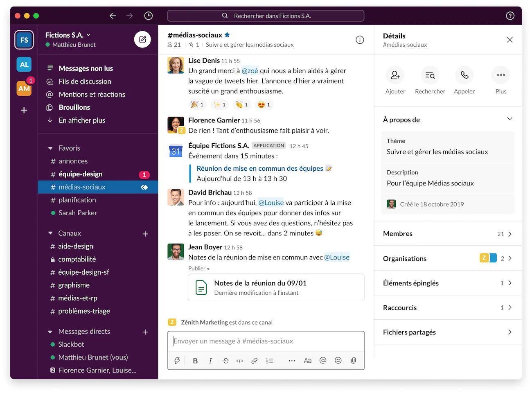This screenshot has height=393, width=532.
Task: Go forward with the right arrow
Action: [x=130, y=16]
